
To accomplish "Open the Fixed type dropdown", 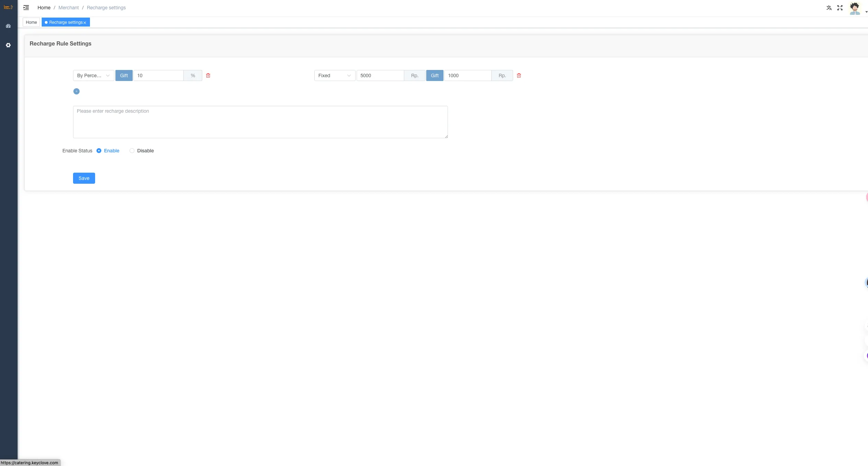I will (x=335, y=75).
